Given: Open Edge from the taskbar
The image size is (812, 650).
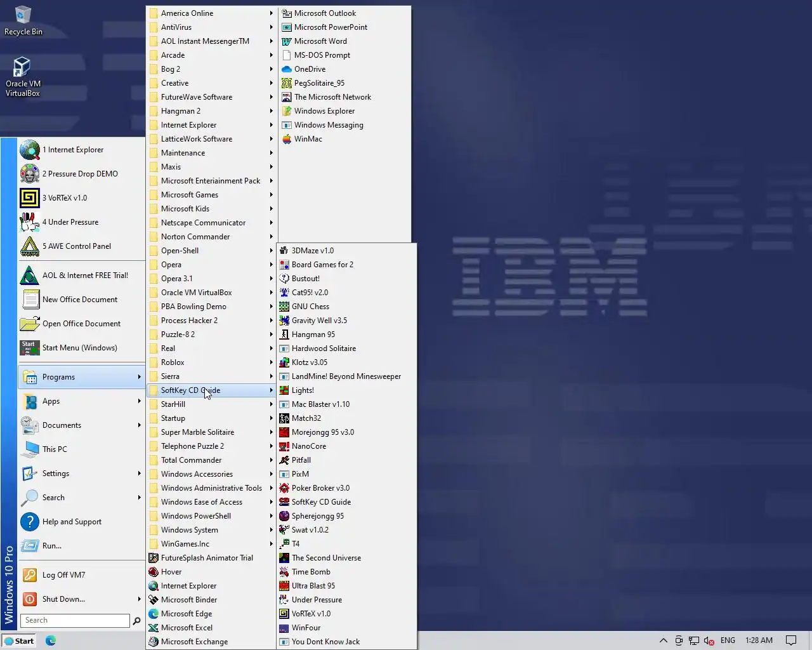Looking at the screenshot, I should (51, 641).
